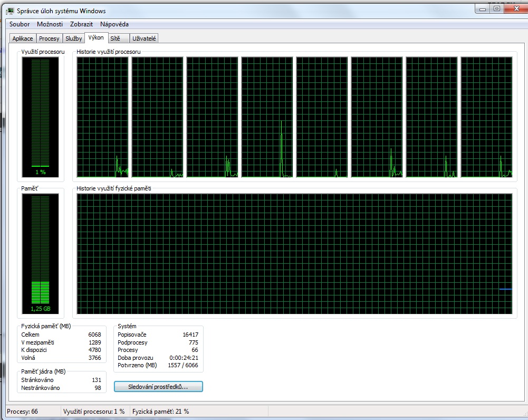
Task: Click the CPU usage meter showing 1 %
Action: tap(41, 117)
